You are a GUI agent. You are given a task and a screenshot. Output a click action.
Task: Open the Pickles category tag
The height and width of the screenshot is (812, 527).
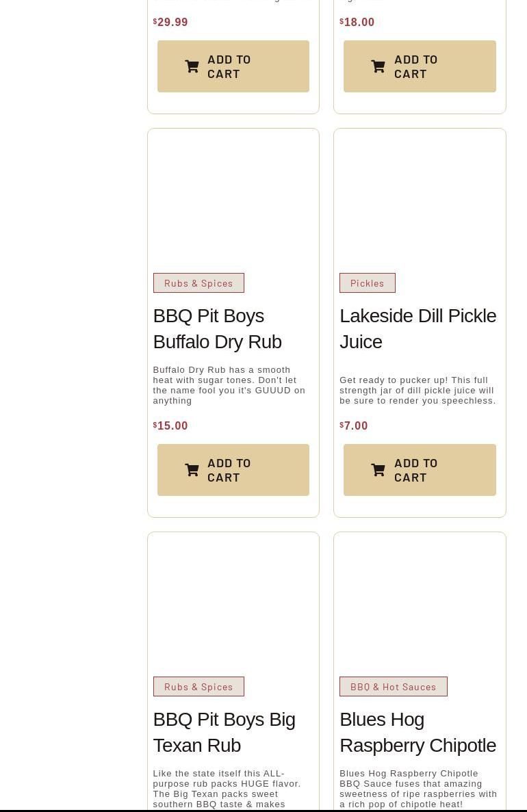[368, 283]
